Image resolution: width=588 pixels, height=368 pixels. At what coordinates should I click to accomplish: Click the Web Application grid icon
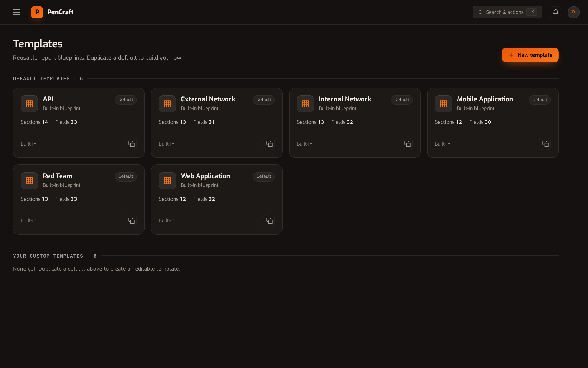click(167, 181)
